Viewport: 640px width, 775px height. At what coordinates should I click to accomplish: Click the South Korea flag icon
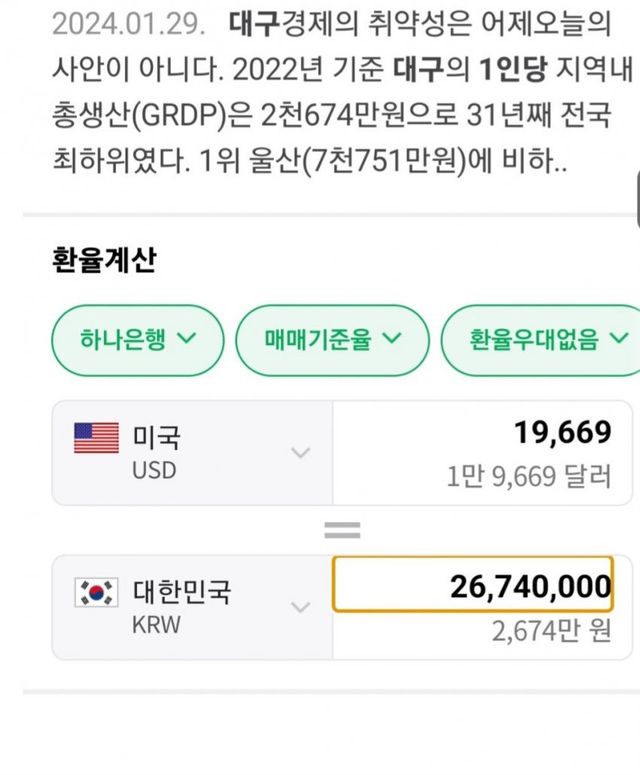[x=97, y=593]
